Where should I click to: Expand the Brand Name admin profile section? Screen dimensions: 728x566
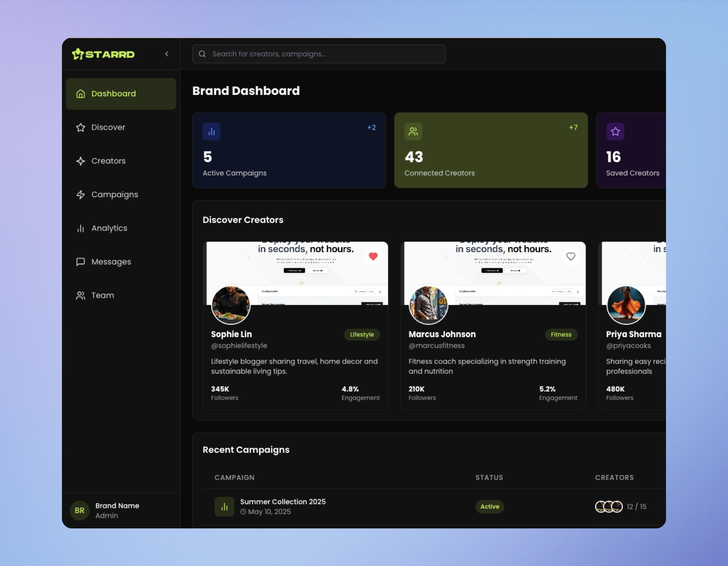tap(117, 510)
